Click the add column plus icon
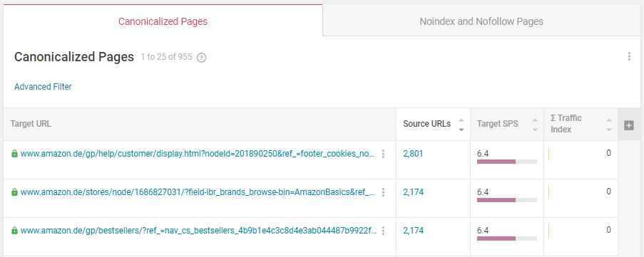Image resolution: width=644 pixels, height=257 pixels. (629, 125)
